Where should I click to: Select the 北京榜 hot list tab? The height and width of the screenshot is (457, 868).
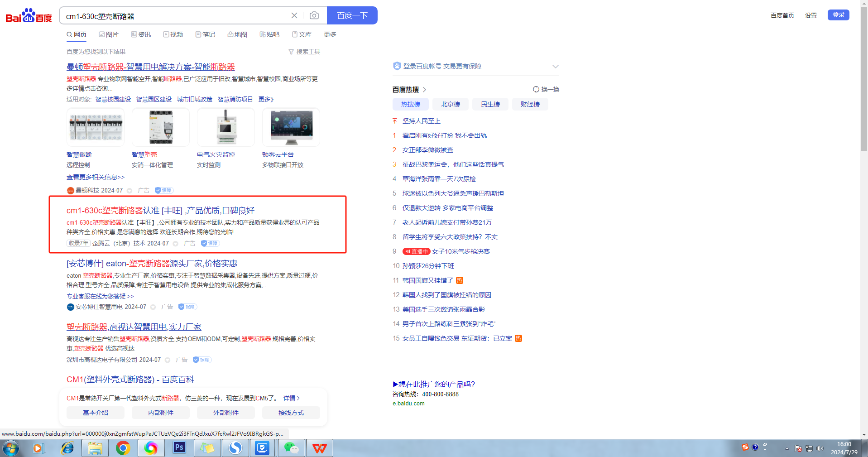[x=450, y=104]
